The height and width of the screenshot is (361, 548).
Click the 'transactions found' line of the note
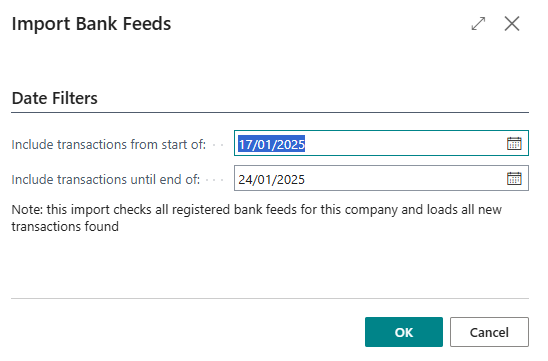[x=65, y=226]
